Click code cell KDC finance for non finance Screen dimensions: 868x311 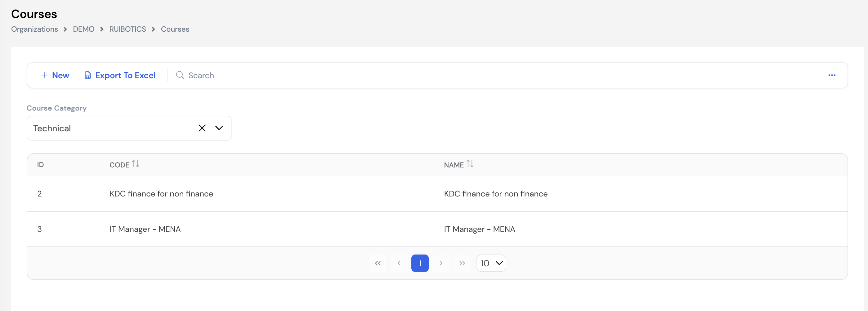pos(161,194)
